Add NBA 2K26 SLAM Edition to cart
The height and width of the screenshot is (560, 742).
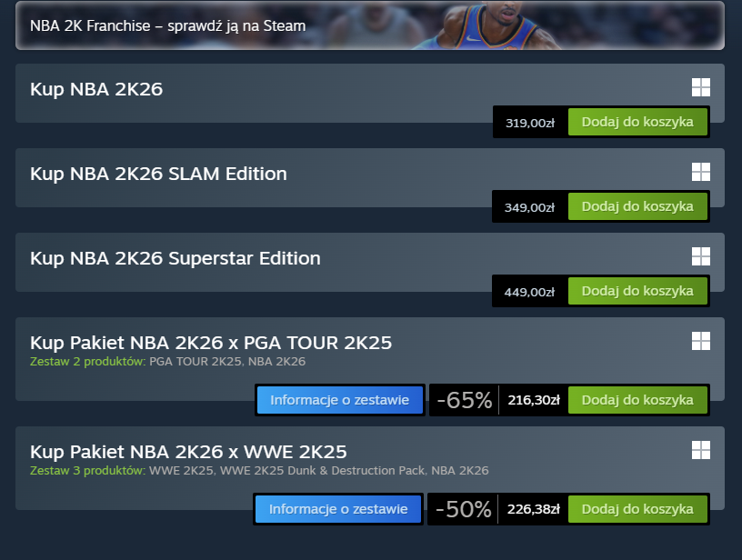[637, 206]
